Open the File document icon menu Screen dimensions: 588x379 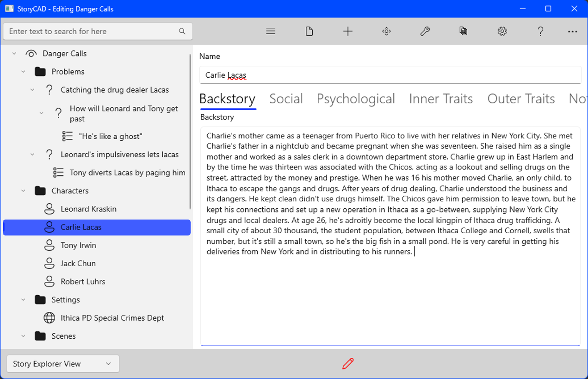(x=309, y=31)
